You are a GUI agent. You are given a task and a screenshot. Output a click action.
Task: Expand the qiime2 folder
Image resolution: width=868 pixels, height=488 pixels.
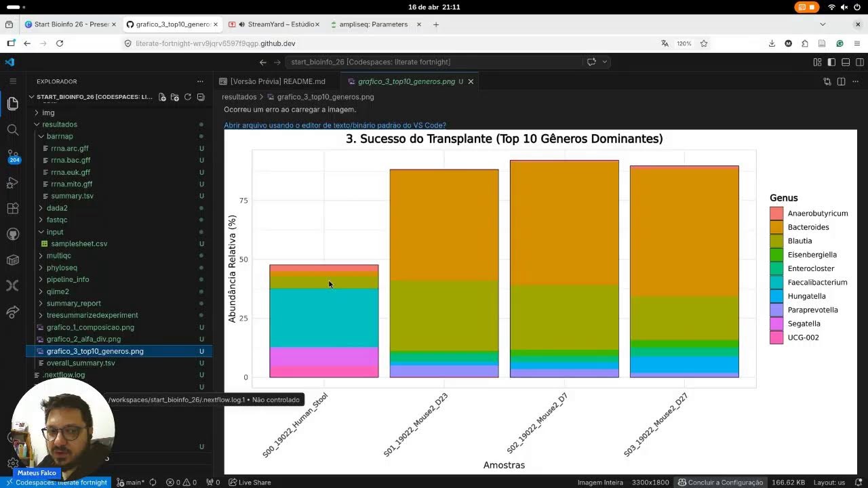[x=58, y=291]
